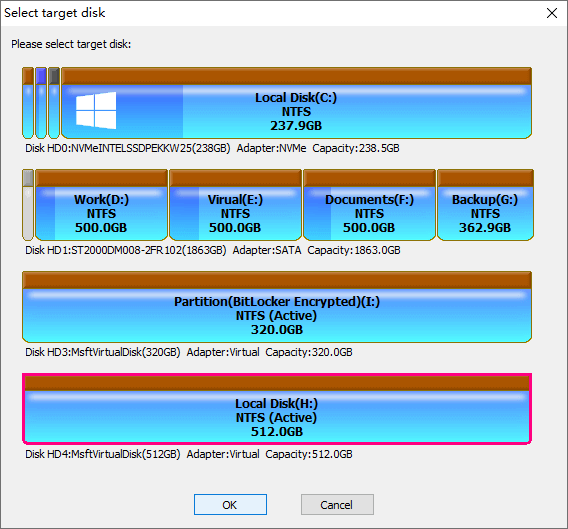The width and height of the screenshot is (568, 529).
Task: Click 'Please select target disk:' prompt text
Action: [x=71, y=44]
